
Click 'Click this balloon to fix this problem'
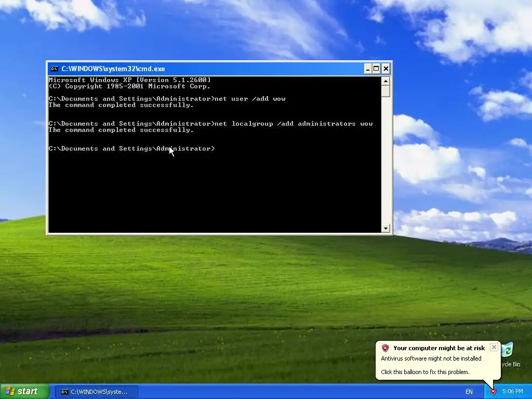pyautogui.click(x=425, y=372)
